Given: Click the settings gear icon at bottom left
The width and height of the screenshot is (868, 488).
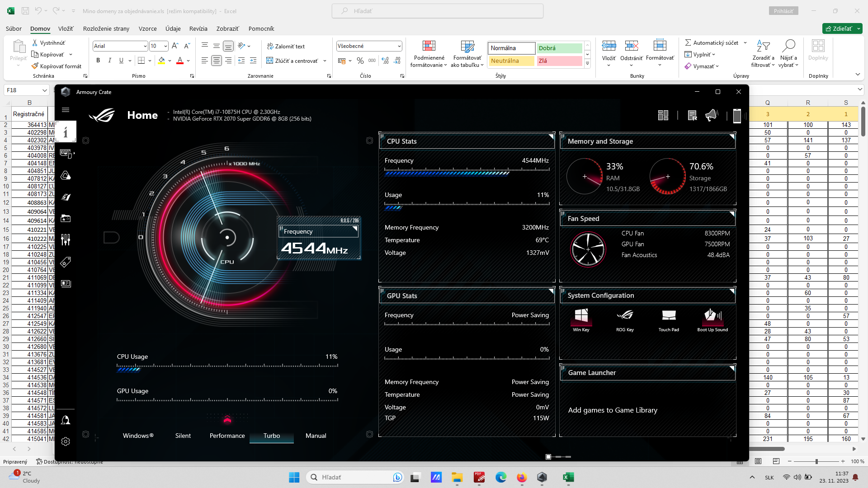Looking at the screenshot, I should click(x=65, y=441).
